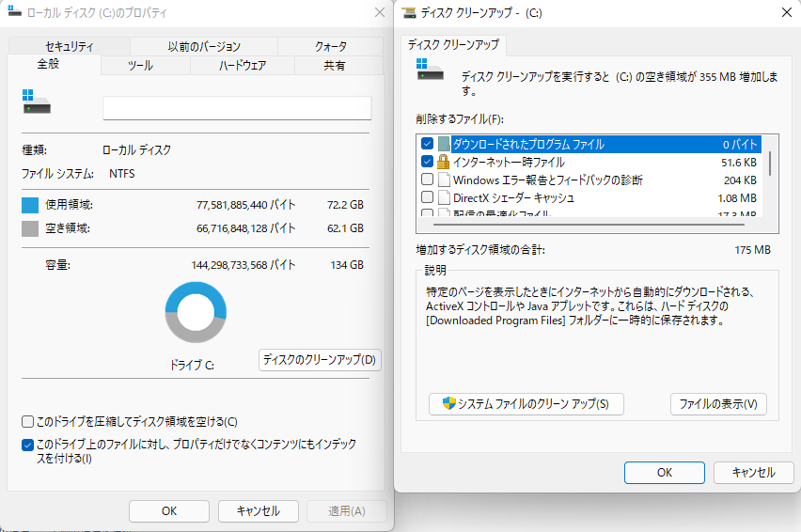Click the 175 MB total gain value

click(x=752, y=250)
